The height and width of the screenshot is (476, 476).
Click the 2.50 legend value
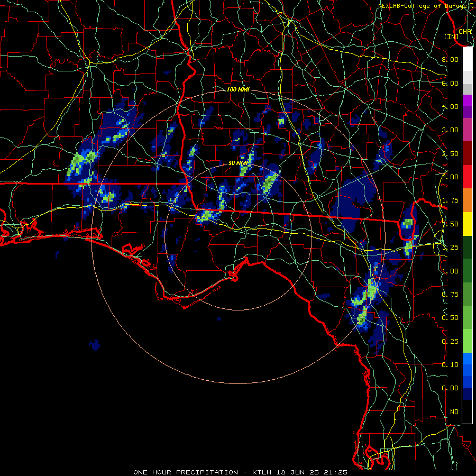[x=450, y=153]
